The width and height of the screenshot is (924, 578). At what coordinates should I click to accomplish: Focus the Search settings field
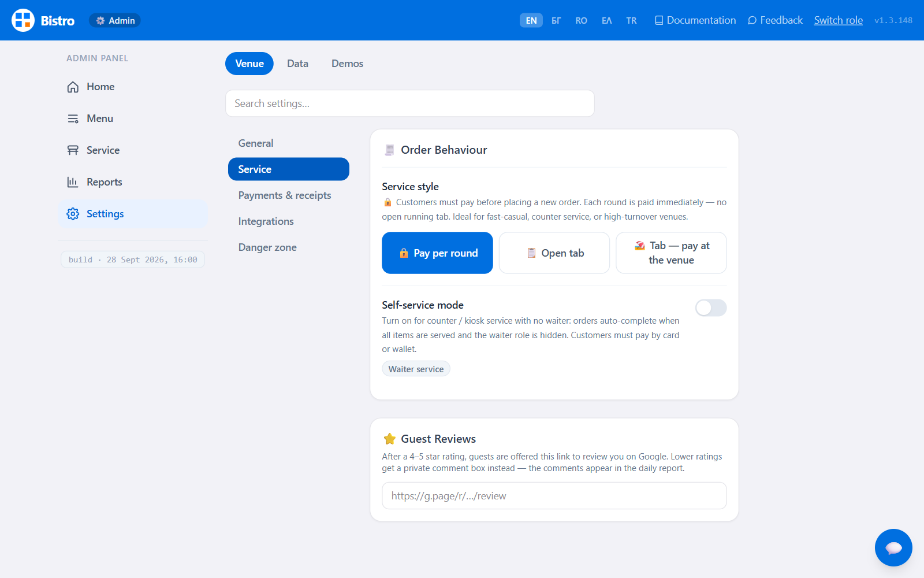(x=410, y=103)
